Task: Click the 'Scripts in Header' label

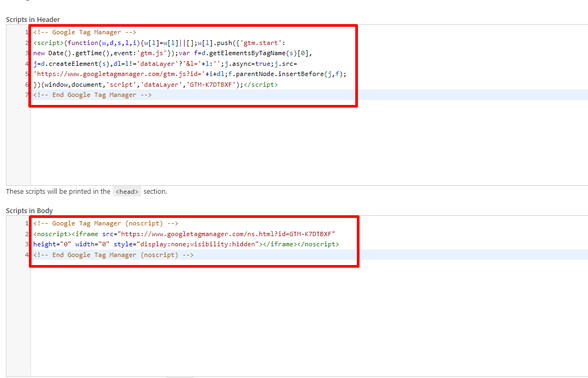Action: [x=33, y=20]
